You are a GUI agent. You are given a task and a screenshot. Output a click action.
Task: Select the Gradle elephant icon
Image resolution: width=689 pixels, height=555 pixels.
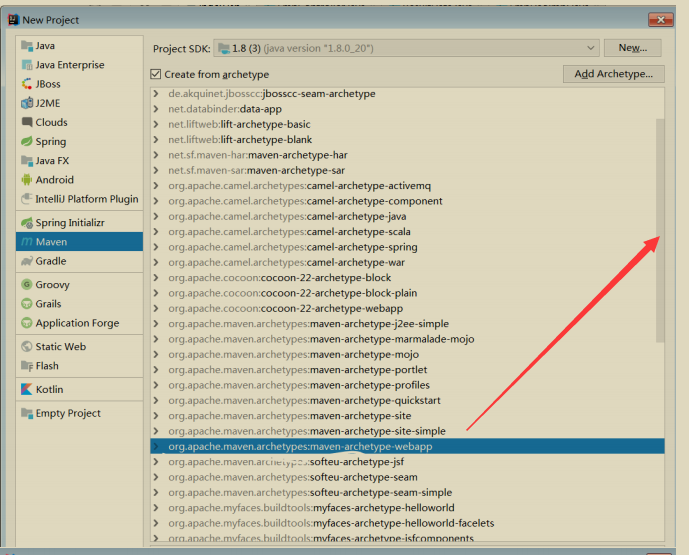coord(27,261)
